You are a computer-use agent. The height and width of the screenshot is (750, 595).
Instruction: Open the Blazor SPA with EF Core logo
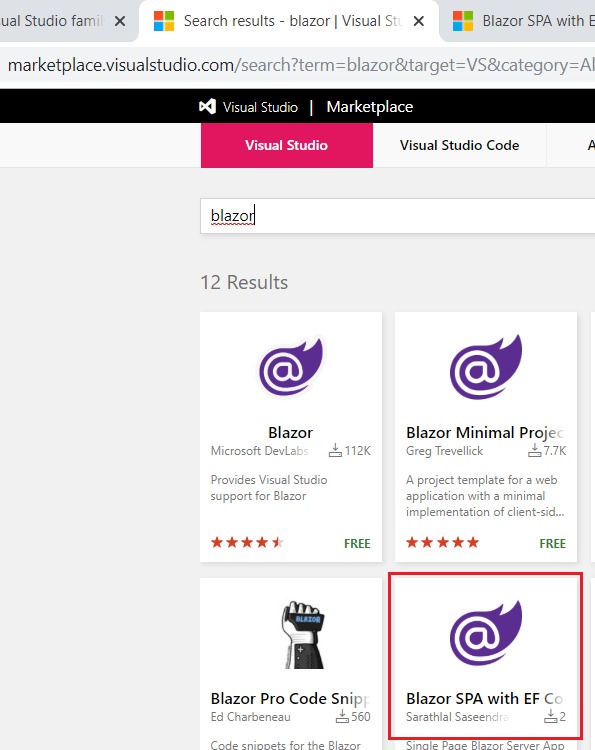pos(485,633)
